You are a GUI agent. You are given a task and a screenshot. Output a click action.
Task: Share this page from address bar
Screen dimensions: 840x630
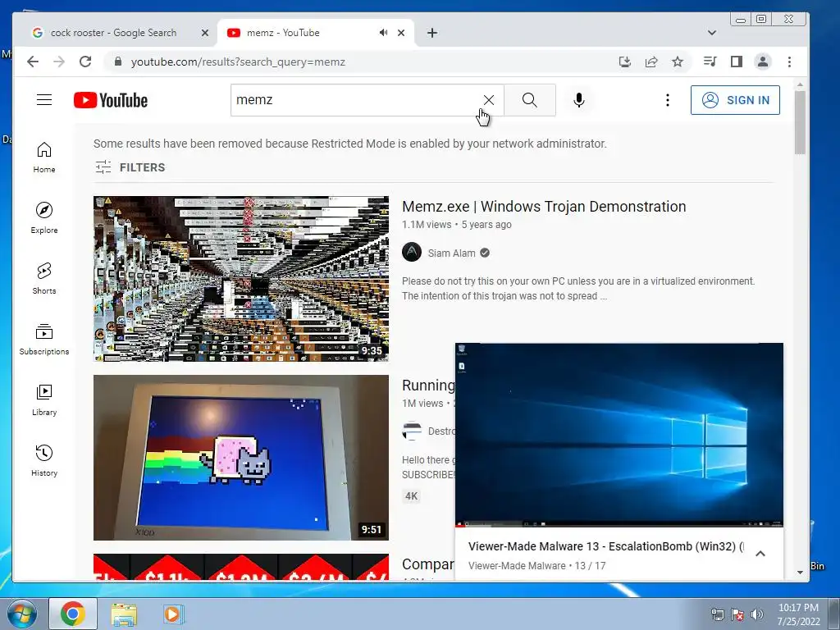[x=651, y=62]
